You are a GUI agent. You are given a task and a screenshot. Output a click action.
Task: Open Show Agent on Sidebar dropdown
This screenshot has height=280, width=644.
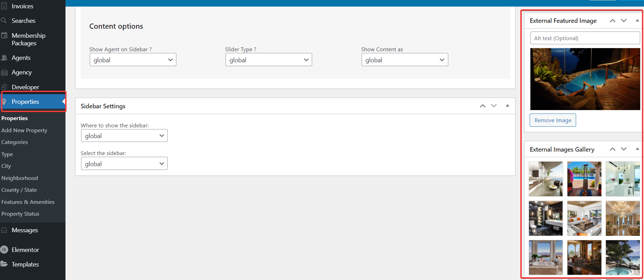click(x=133, y=60)
